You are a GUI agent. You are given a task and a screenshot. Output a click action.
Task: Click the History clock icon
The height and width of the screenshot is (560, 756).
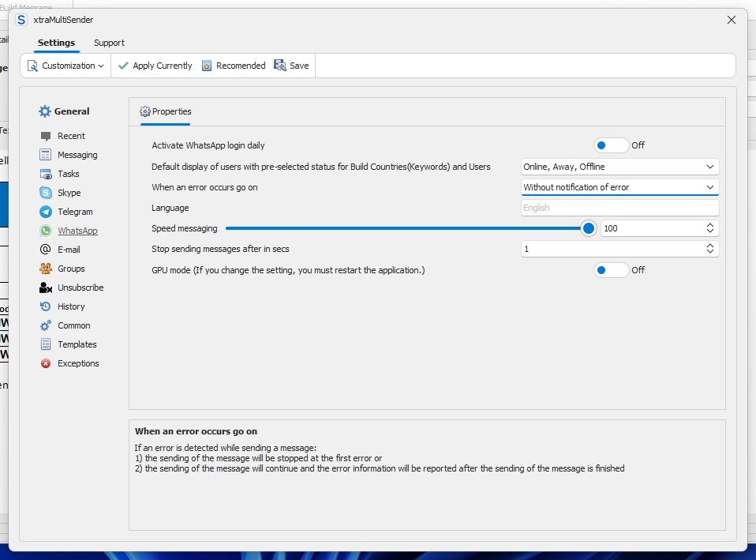click(45, 306)
